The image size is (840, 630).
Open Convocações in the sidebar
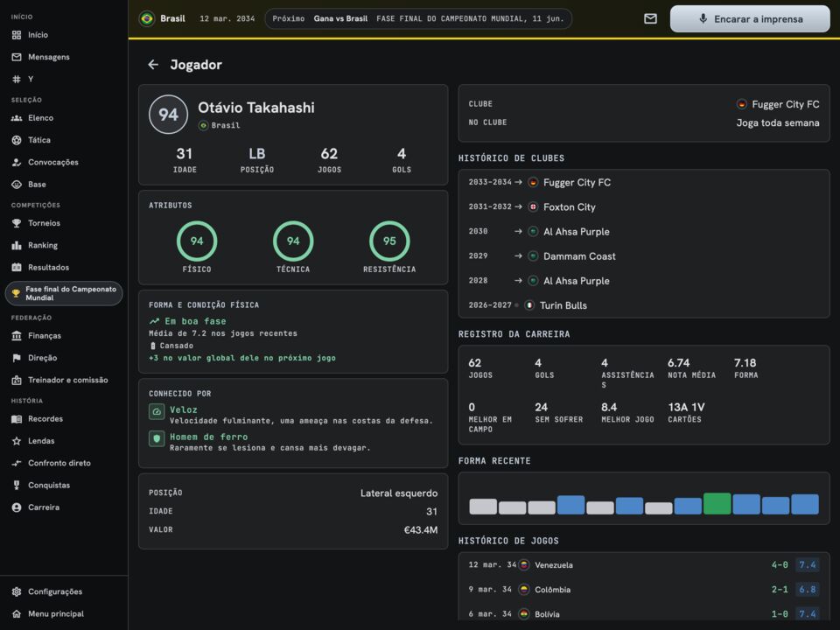(x=64, y=163)
